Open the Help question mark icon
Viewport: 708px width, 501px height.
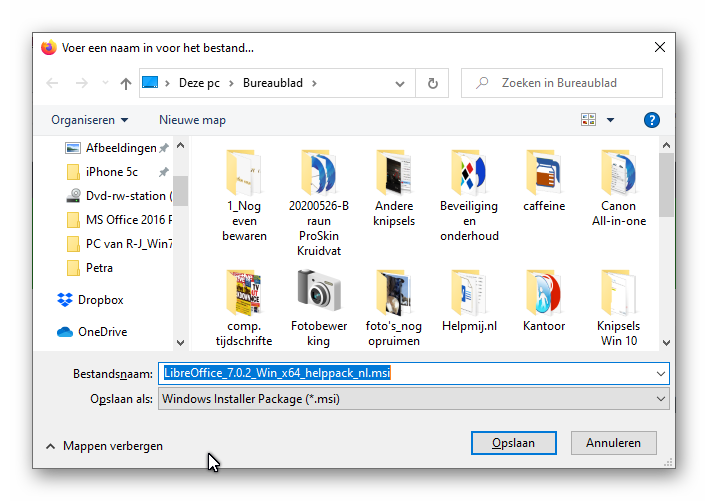pyautogui.click(x=651, y=120)
